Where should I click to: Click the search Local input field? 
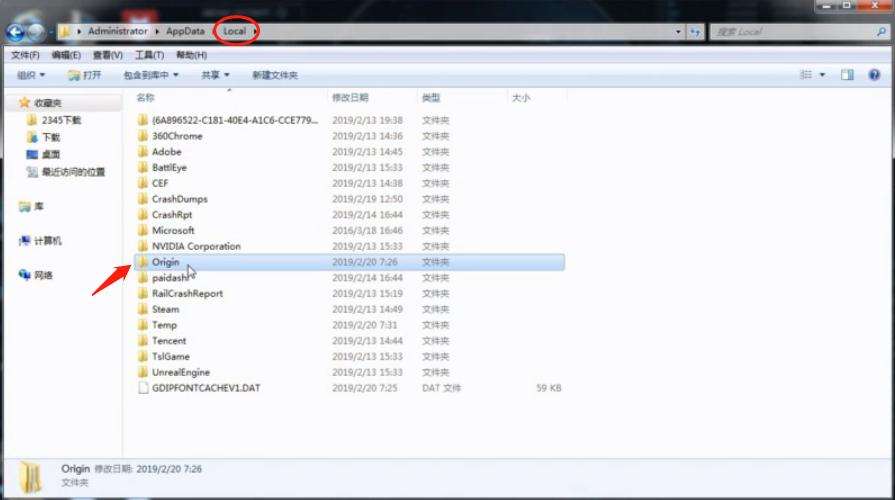point(793,32)
